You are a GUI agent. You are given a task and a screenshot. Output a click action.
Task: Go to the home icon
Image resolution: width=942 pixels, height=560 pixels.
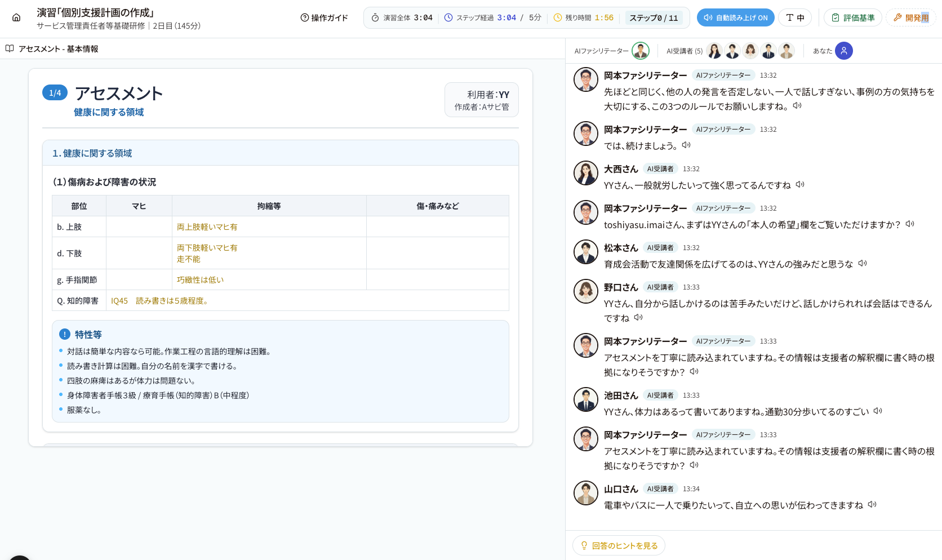(x=16, y=17)
